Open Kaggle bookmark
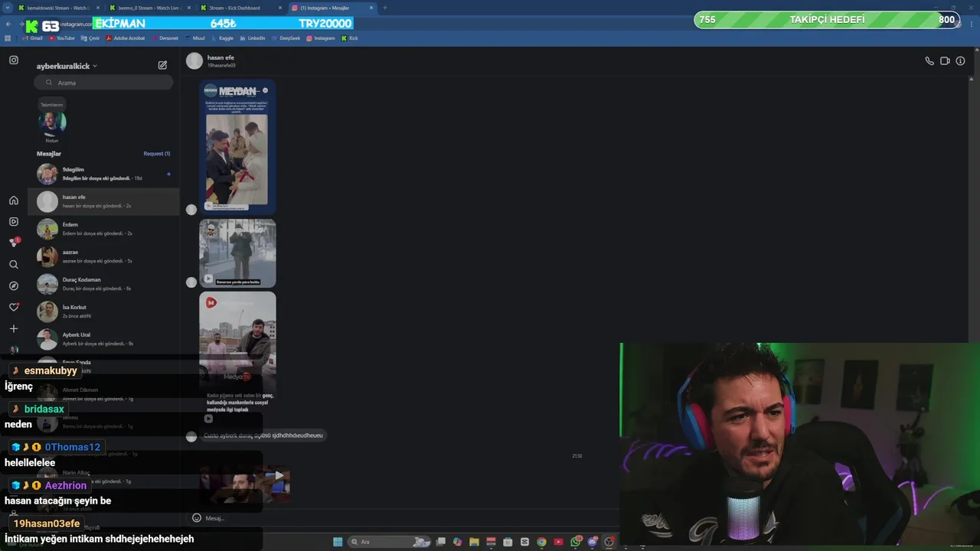The width and height of the screenshot is (980, 551). tap(222, 37)
